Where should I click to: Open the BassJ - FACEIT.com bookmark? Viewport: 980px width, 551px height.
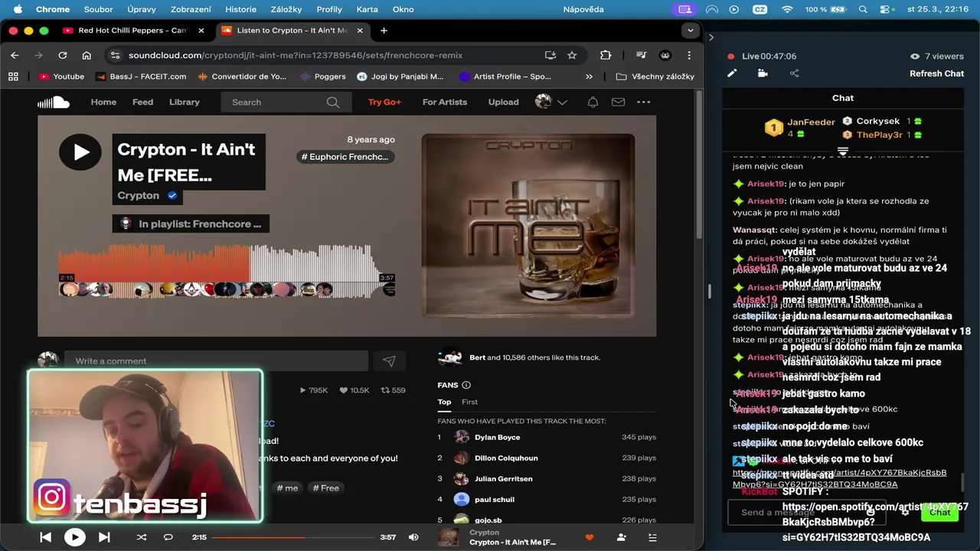(x=141, y=77)
